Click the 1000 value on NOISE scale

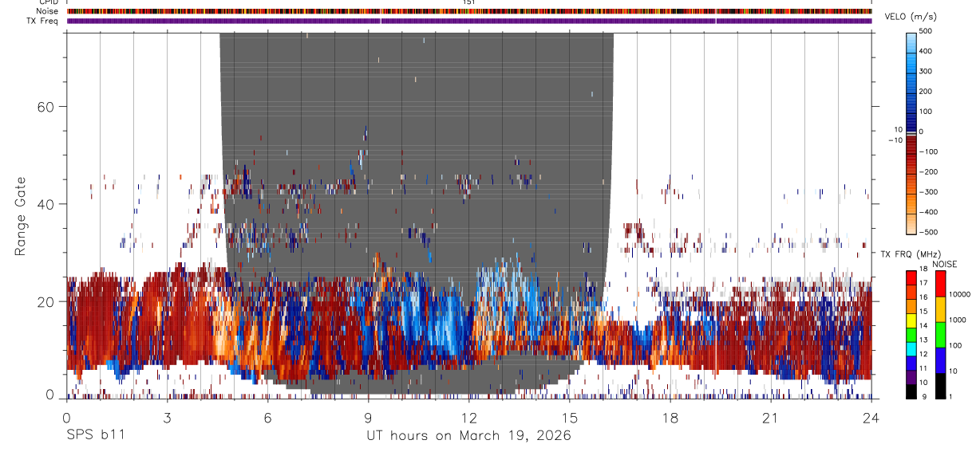[958, 320]
